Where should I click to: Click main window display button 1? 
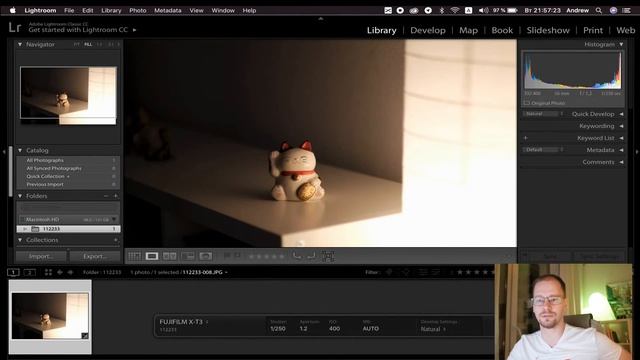[x=13, y=272]
